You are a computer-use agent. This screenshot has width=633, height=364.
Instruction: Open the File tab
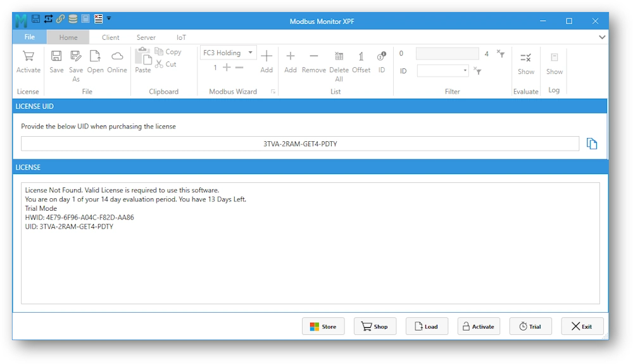click(x=30, y=37)
